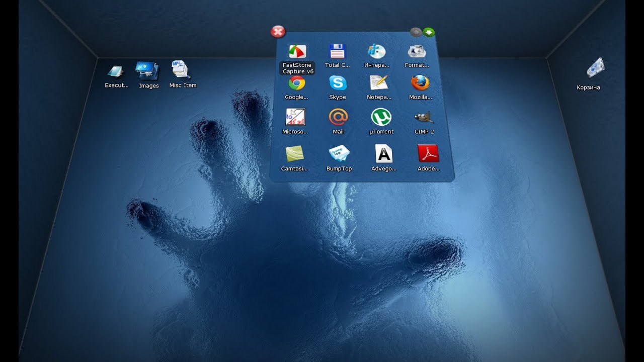Launch the Google Chrome icon
Viewport: 644px width, 362px height.
pyautogui.click(x=297, y=83)
